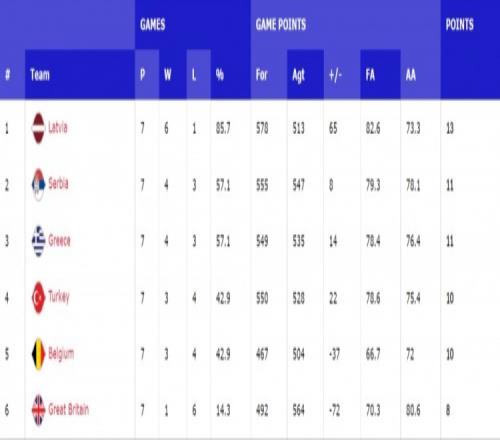Click the Latvia flag icon
This screenshot has width=500, height=440.
click(38, 128)
